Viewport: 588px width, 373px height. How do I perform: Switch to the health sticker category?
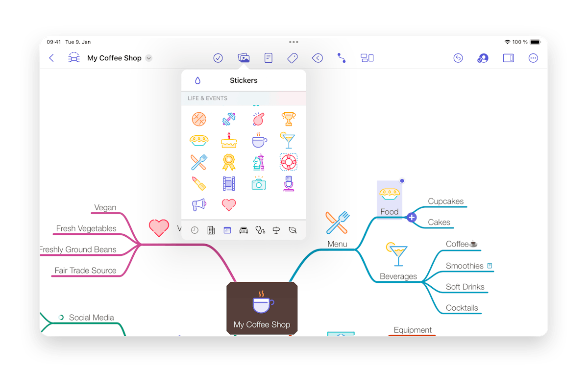260,230
